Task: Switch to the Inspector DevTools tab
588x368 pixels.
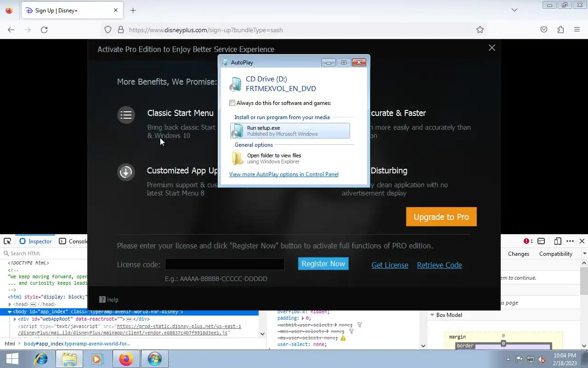Action: (x=36, y=241)
